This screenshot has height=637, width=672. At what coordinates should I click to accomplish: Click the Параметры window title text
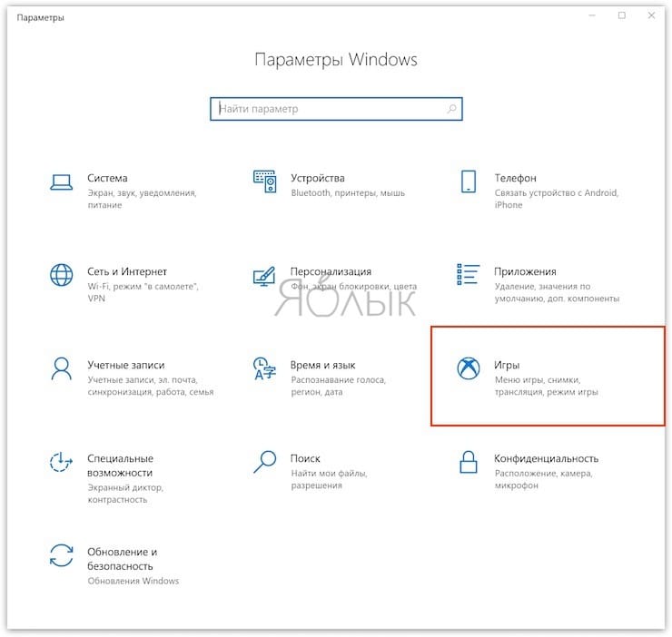40,17
